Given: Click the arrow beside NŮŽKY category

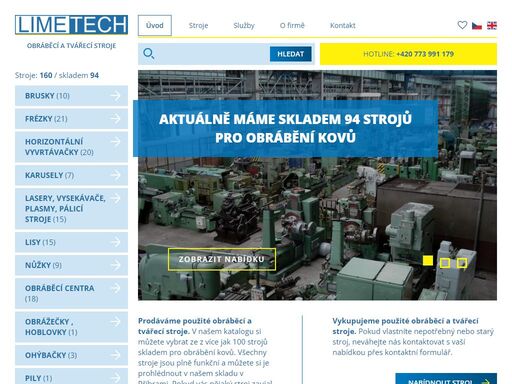Looking at the screenshot, I should click(115, 265).
